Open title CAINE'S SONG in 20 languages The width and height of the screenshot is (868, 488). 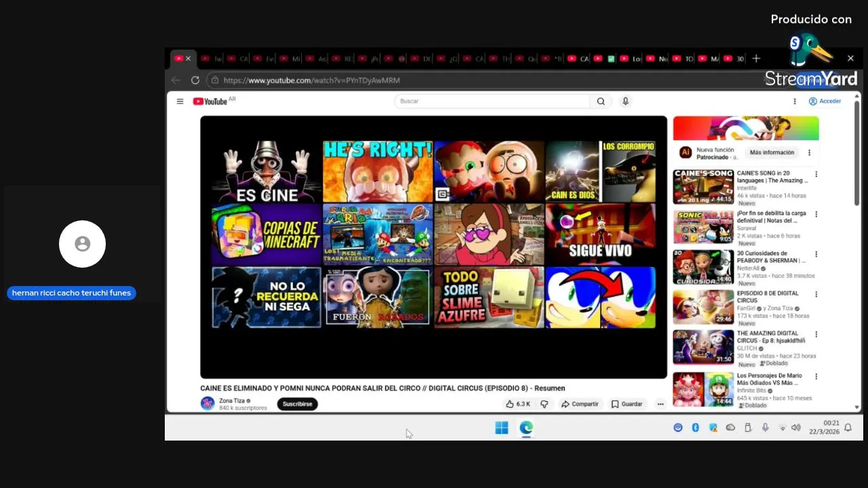tap(772, 177)
